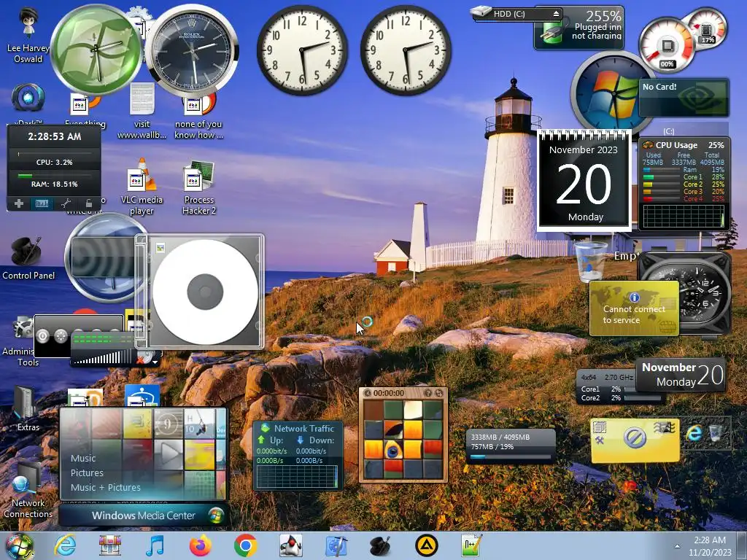Click the green Windows flag clock gadget

(97, 50)
